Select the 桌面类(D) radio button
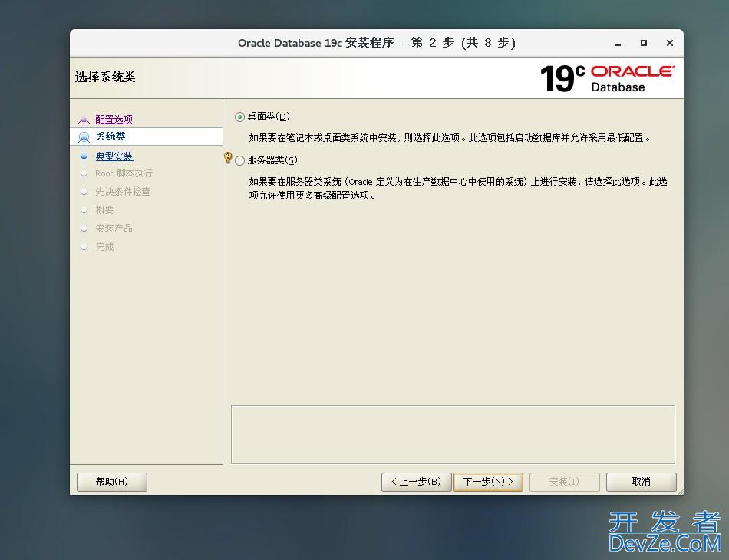This screenshot has height=560, width=729. coord(240,117)
